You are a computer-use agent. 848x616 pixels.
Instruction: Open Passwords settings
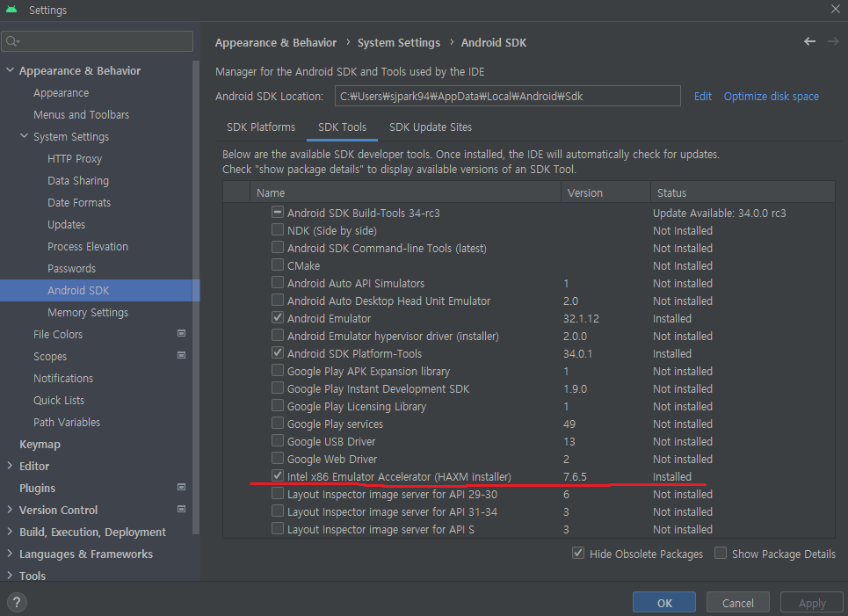[x=71, y=269]
